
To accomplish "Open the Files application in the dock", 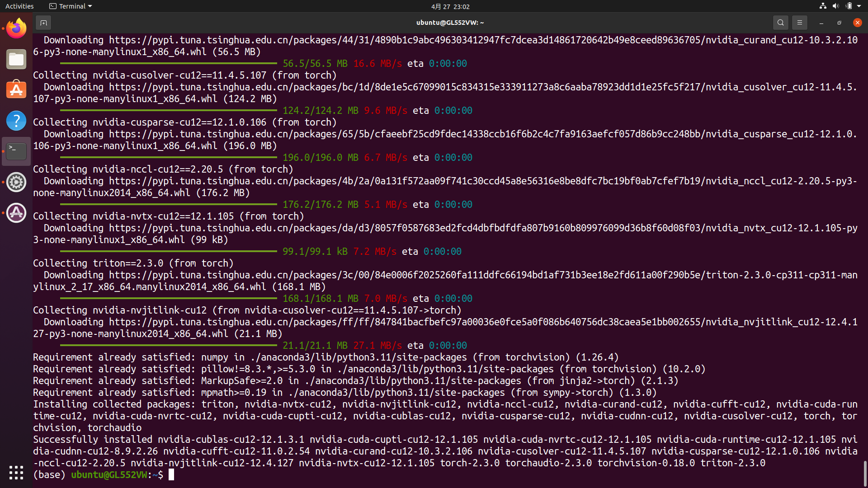I will coord(16,59).
